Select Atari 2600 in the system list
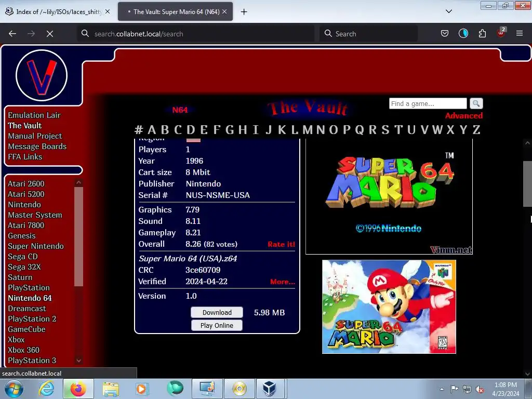 pyautogui.click(x=26, y=184)
